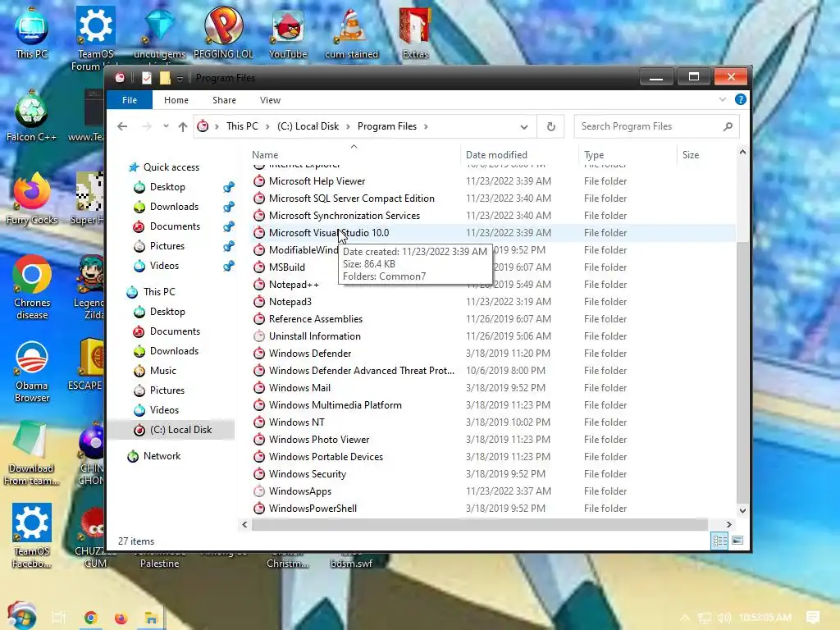Open the Download From team desktop file

31,453
